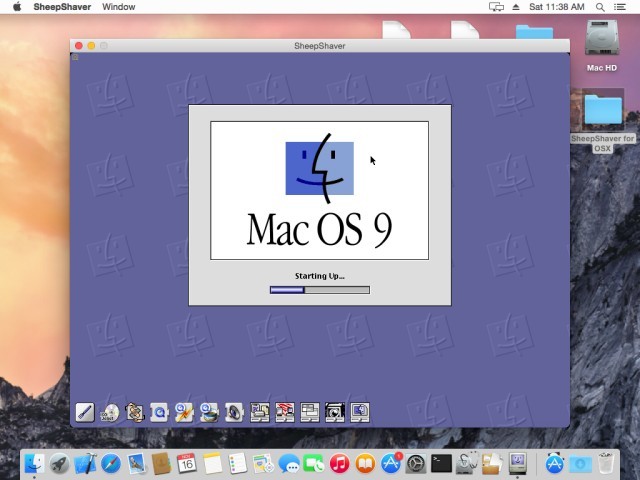
Task: Open Launchpad rocket in the Dock
Action: point(60,463)
